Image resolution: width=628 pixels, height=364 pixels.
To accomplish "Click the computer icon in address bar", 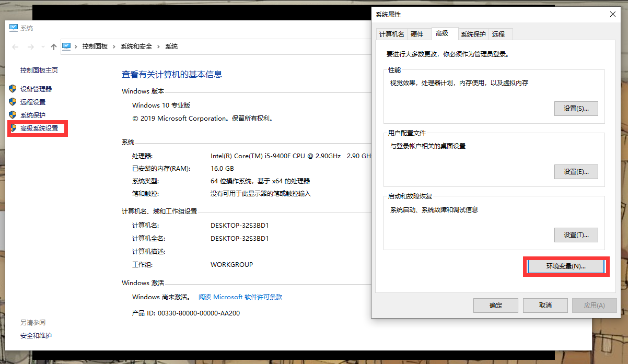I will (66, 46).
